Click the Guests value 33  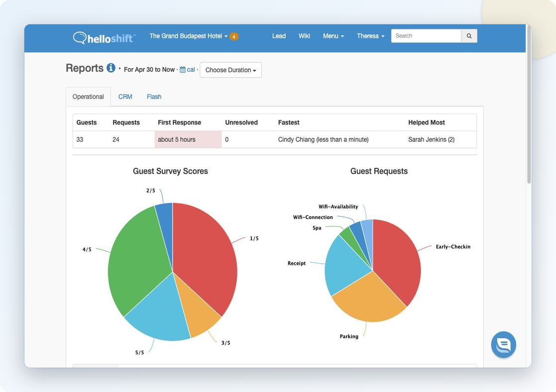pos(80,139)
